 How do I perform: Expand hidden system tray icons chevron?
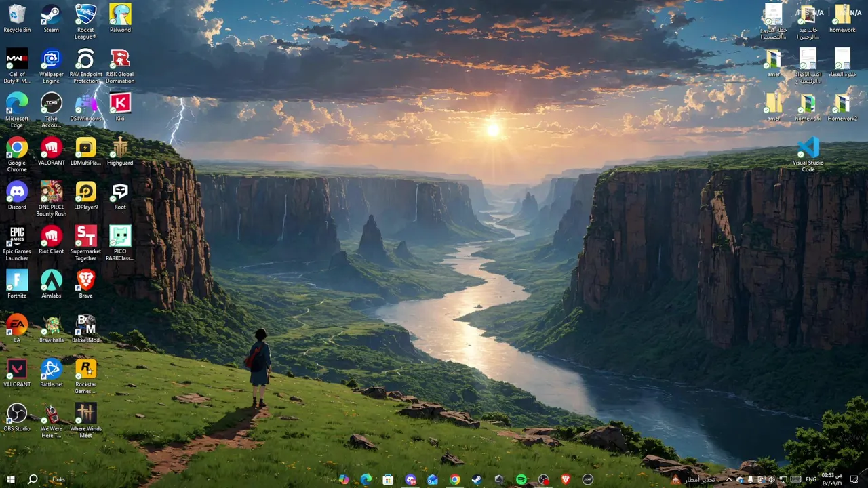[729, 479]
